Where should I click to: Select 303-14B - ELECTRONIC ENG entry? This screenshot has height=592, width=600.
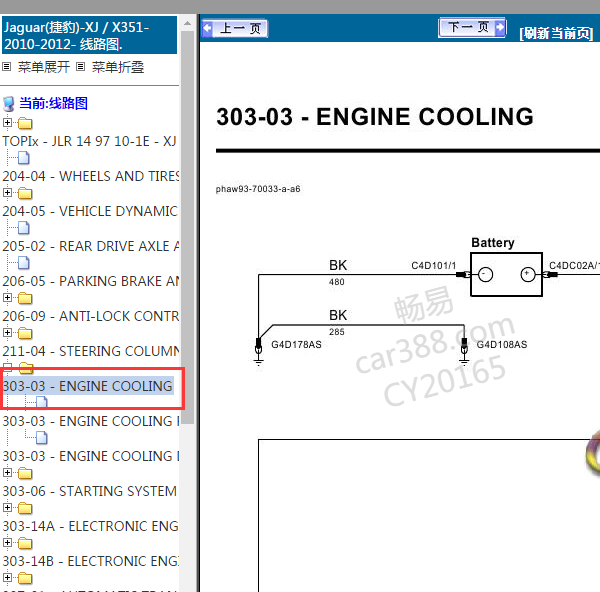(x=91, y=561)
